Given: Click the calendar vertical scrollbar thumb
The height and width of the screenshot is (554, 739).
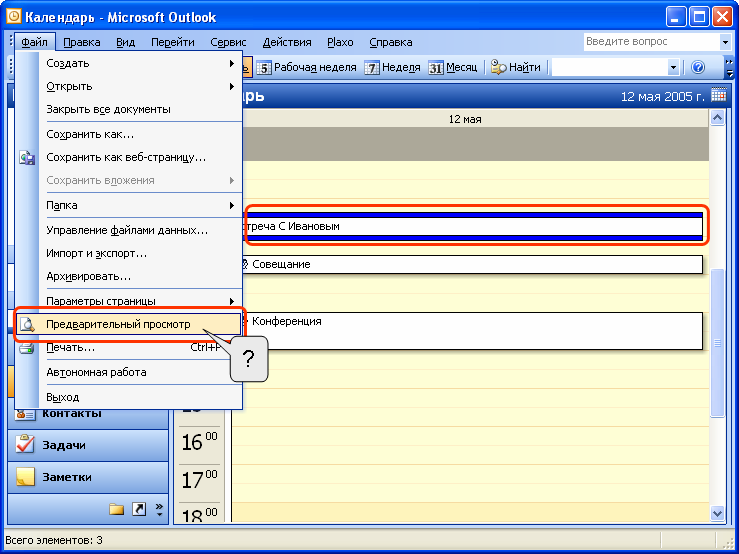Looking at the screenshot, I should click(717, 343).
